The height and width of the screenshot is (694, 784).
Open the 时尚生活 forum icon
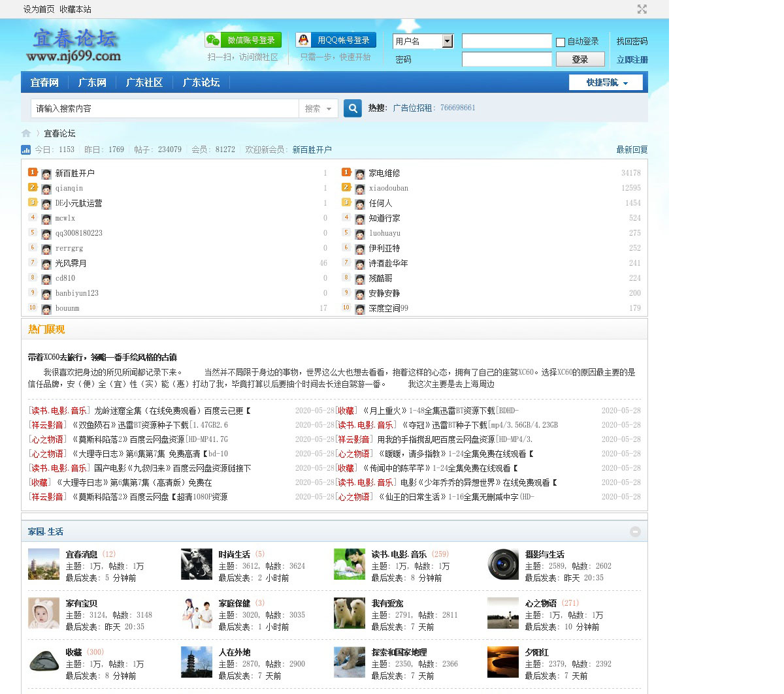click(x=197, y=565)
